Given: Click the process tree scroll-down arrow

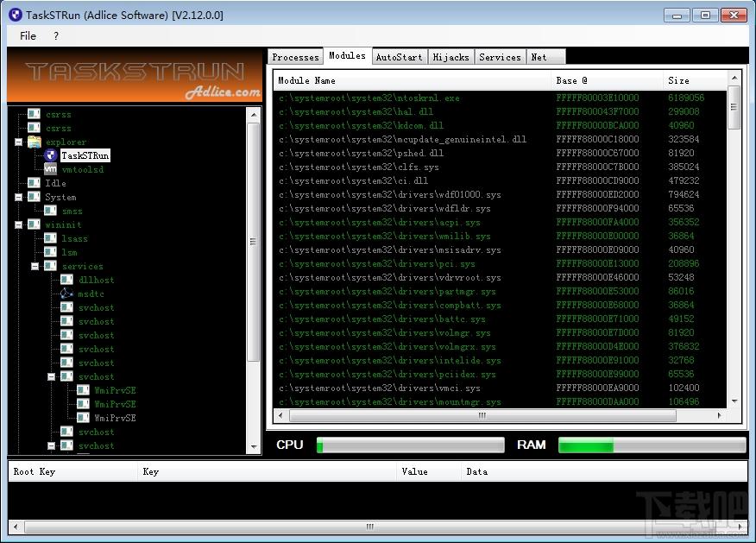Looking at the screenshot, I should click(254, 447).
